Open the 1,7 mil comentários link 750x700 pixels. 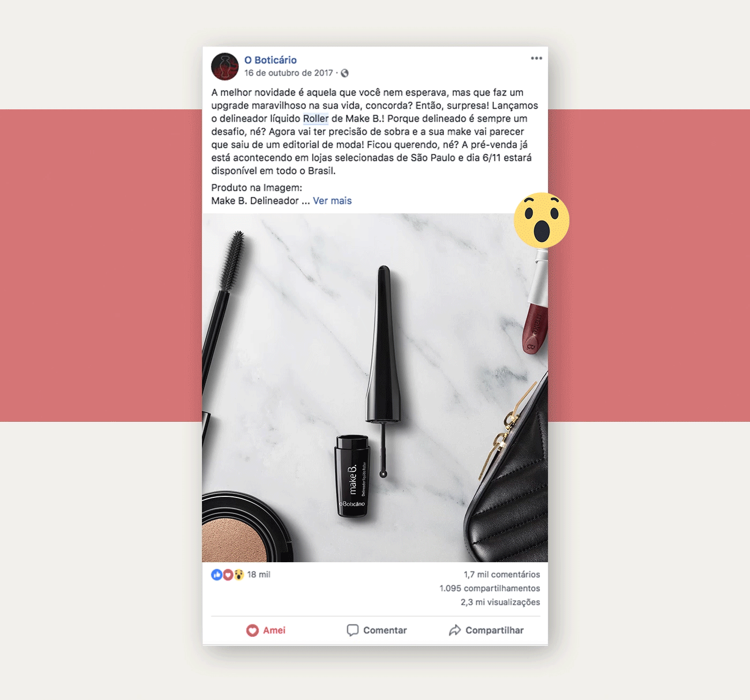[502, 575]
